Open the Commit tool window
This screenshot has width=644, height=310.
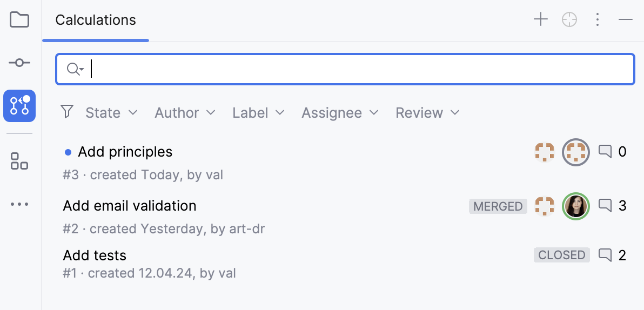[19, 63]
